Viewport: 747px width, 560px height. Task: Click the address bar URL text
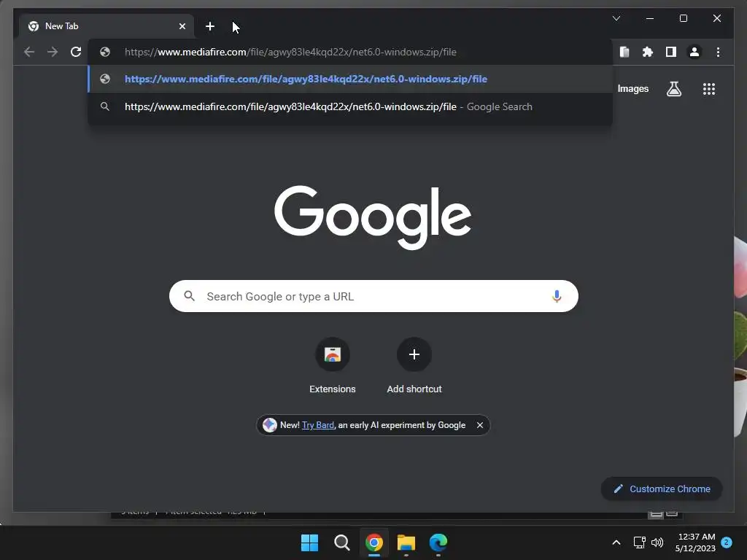click(x=290, y=52)
